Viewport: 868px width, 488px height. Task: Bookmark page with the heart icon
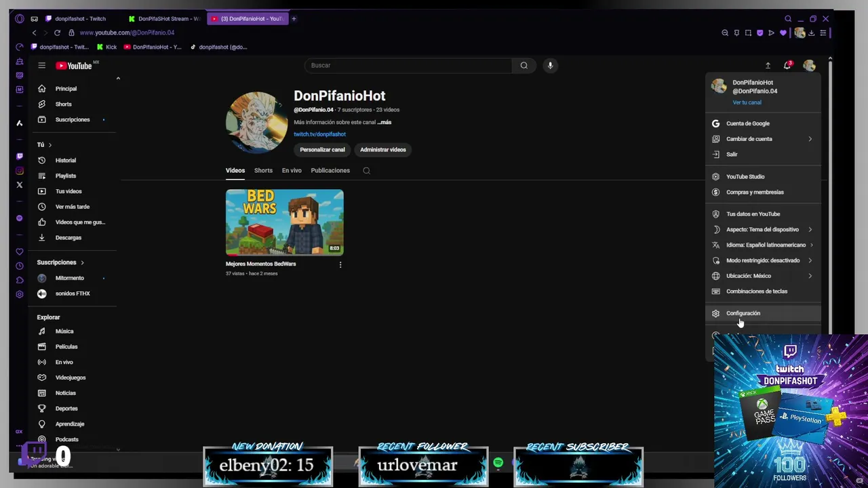pos(783,33)
